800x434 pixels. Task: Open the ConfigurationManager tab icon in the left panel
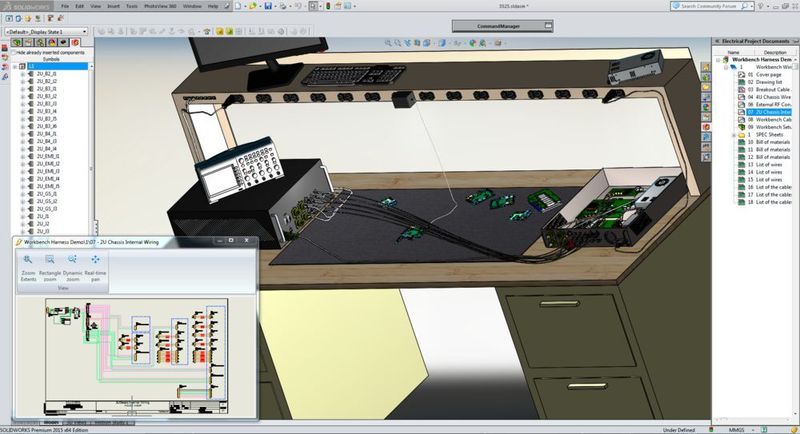click(x=40, y=42)
